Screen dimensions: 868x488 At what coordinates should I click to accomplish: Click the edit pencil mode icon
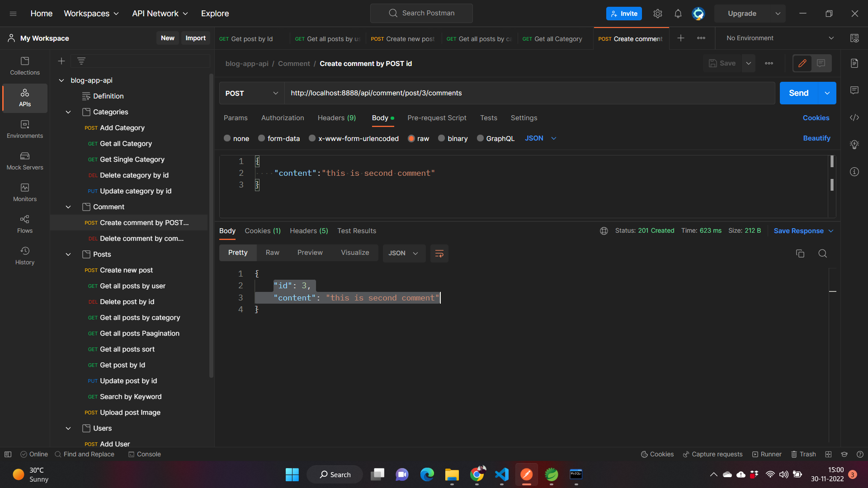[x=802, y=63]
